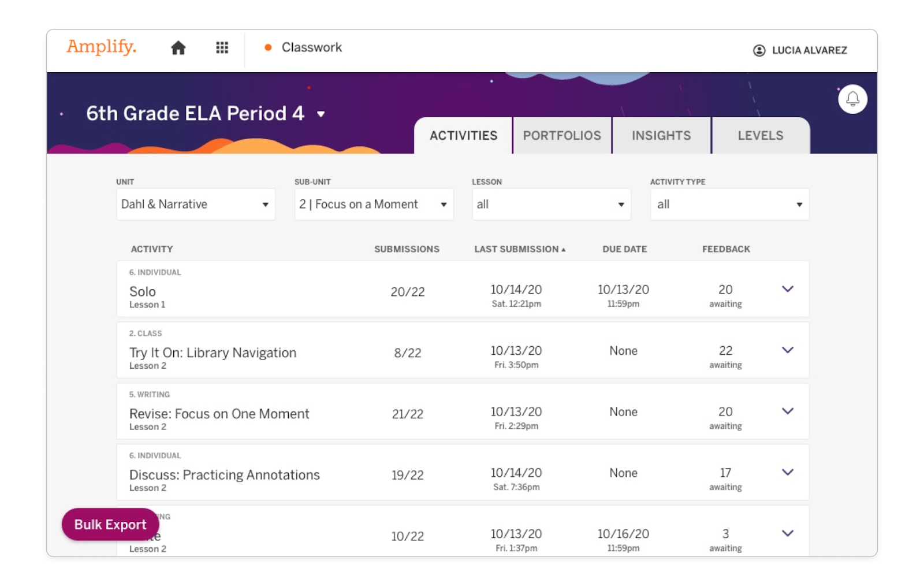Screen dimensions: 924x586
Task: Open the 6th Grade ELA Period 4 class switcher
Action: coord(322,114)
